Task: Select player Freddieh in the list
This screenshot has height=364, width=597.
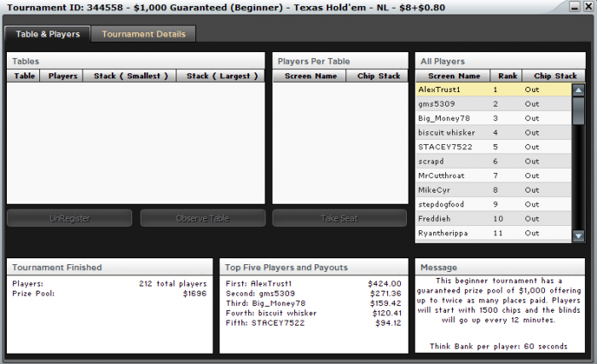Action: click(494, 219)
